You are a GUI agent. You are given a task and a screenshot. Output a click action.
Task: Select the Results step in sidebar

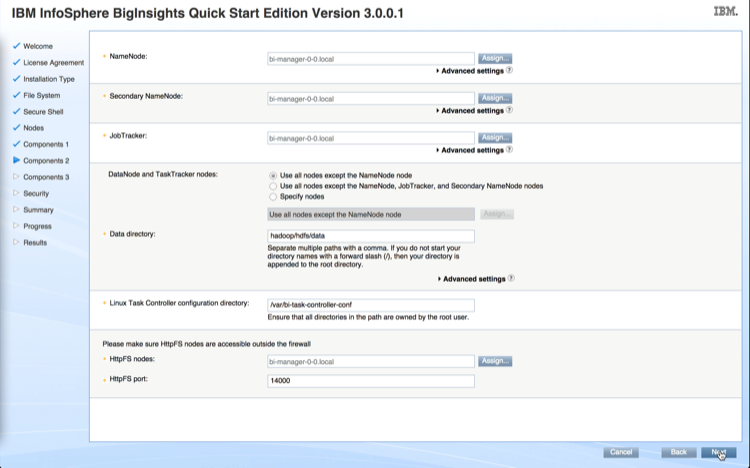(x=35, y=242)
